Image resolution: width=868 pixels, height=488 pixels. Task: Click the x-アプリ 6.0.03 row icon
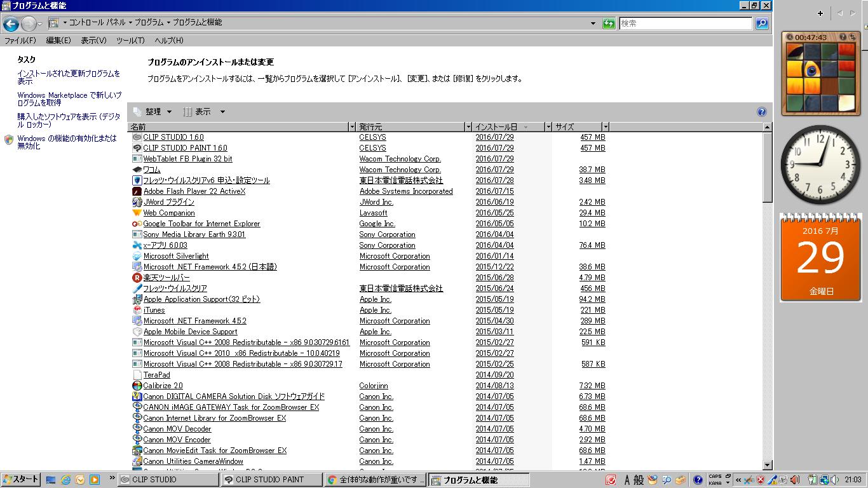click(x=137, y=245)
